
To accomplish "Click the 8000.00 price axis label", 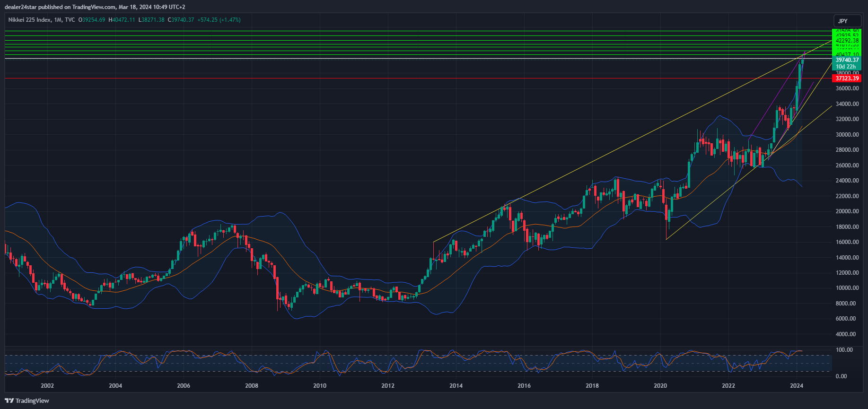I will click(846, 304).
